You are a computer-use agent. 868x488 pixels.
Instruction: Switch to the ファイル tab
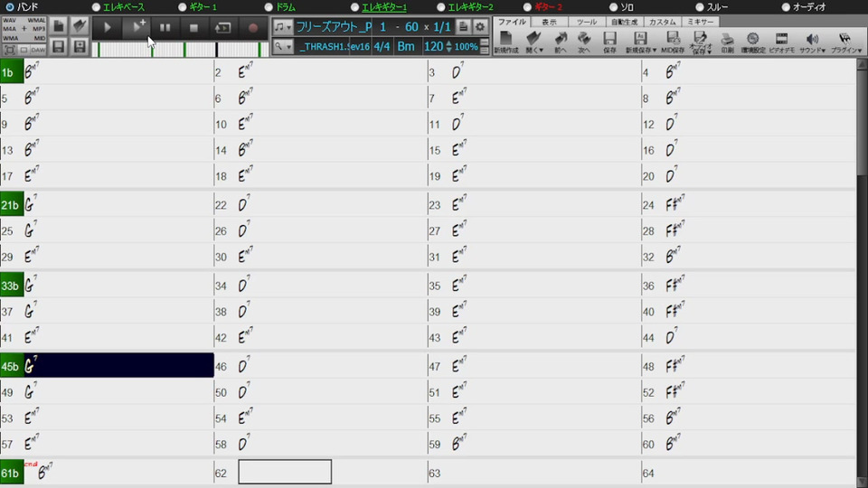[x=512, y=22]
